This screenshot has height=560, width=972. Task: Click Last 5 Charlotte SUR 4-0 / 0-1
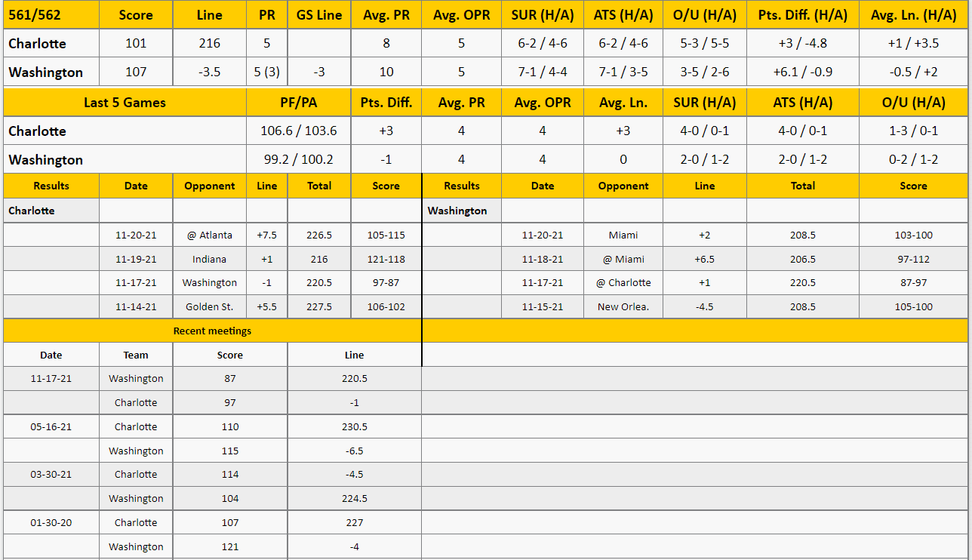click(705, 131)
